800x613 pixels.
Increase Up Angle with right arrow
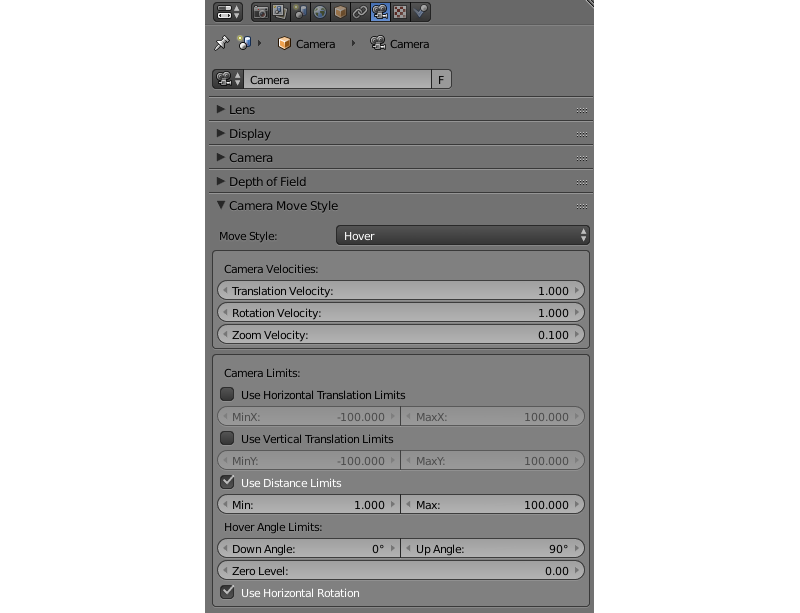click(x=577, y=548)
